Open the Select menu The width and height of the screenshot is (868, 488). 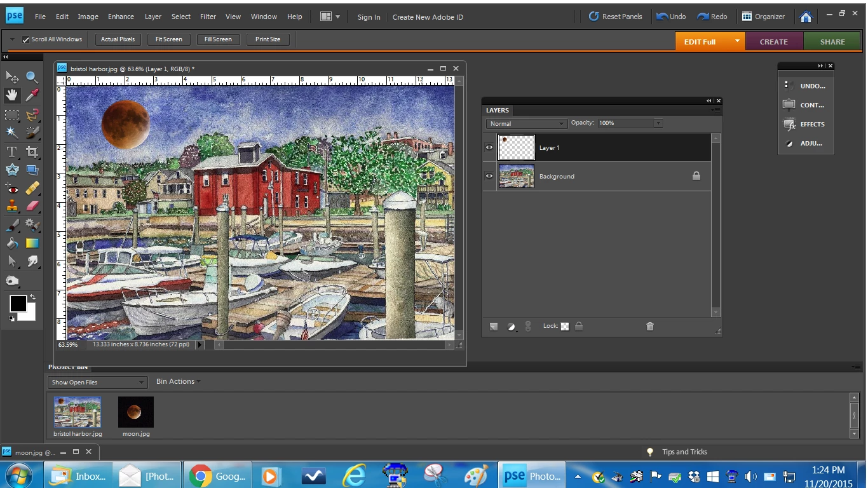(180, 17)
